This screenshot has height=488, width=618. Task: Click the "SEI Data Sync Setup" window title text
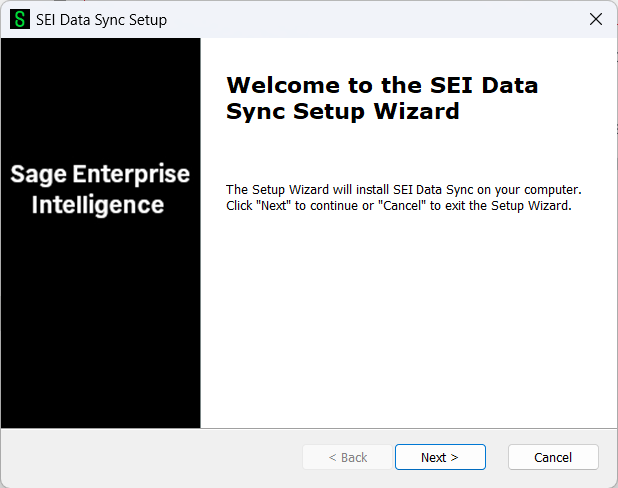pyautogui.click(x=103, y=19)
